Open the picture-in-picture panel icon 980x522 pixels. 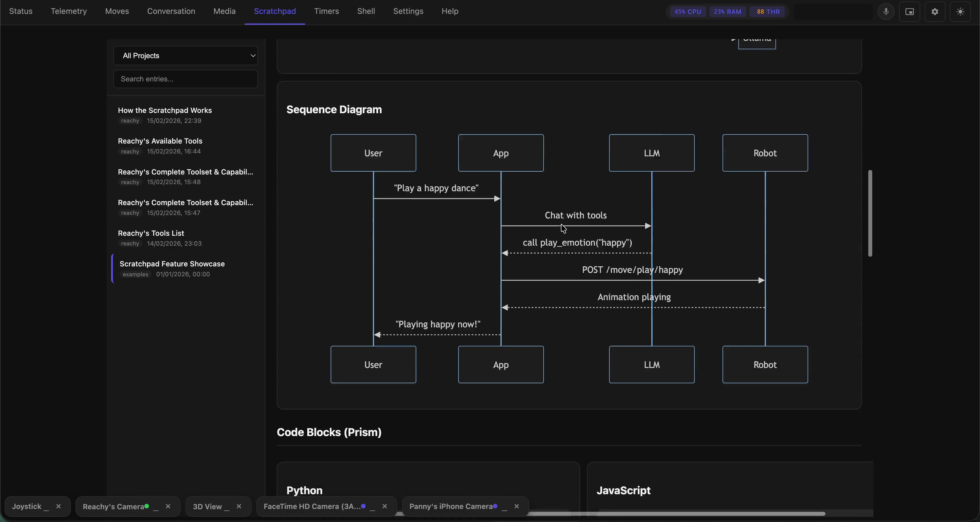tap(910, 11)
